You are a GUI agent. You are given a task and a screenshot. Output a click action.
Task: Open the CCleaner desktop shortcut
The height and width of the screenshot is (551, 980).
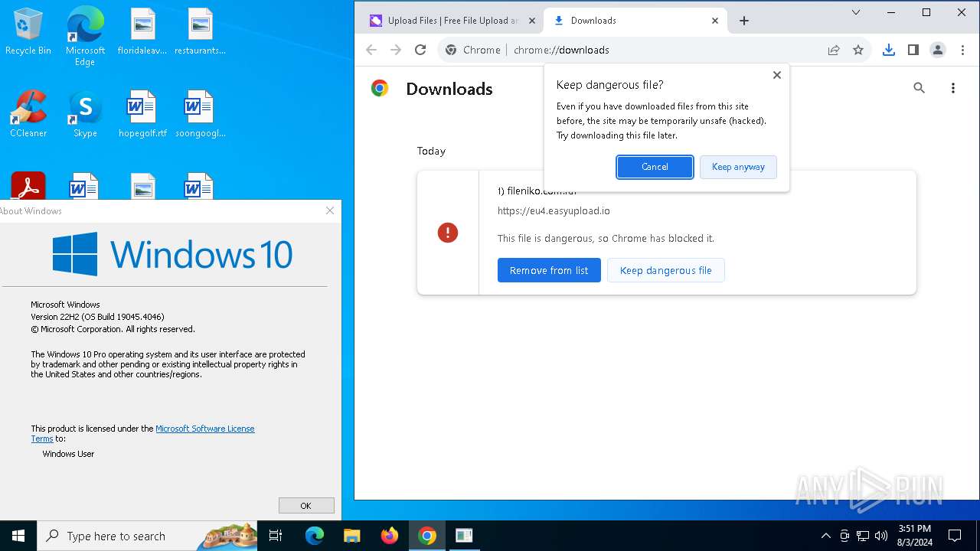28,114
